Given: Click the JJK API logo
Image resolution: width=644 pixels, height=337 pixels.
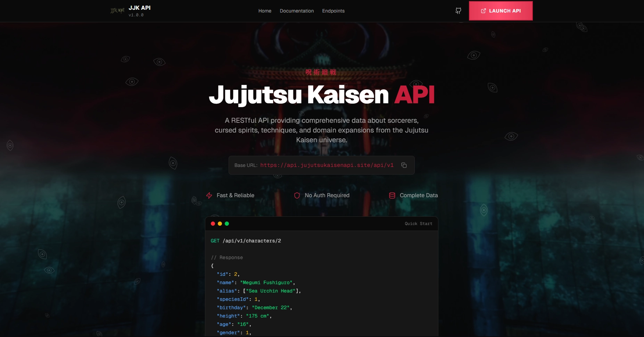Looking at the screenshot, I should pos(117,11).
